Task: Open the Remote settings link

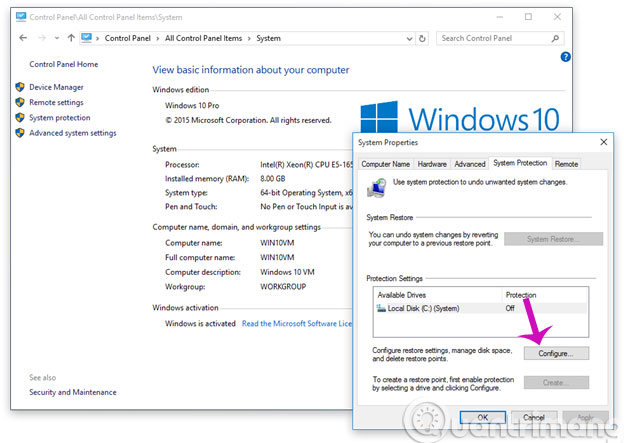Action: click(x=56, y=102)
